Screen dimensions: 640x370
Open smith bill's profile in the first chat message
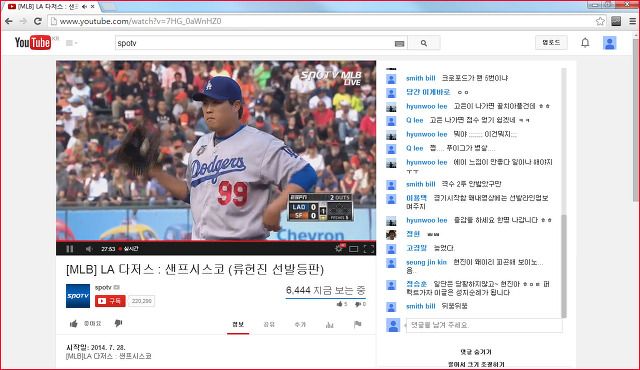(x=420, y=78)
